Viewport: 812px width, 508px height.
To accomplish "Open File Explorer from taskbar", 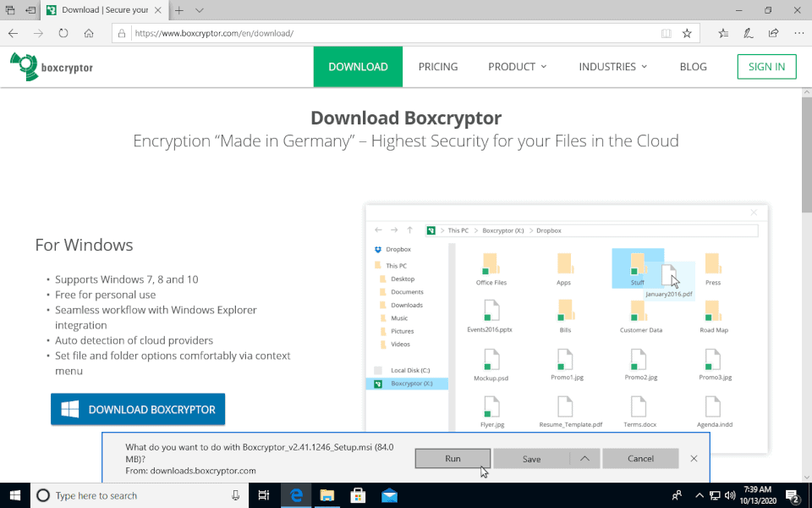I will (x=326, y=495).
